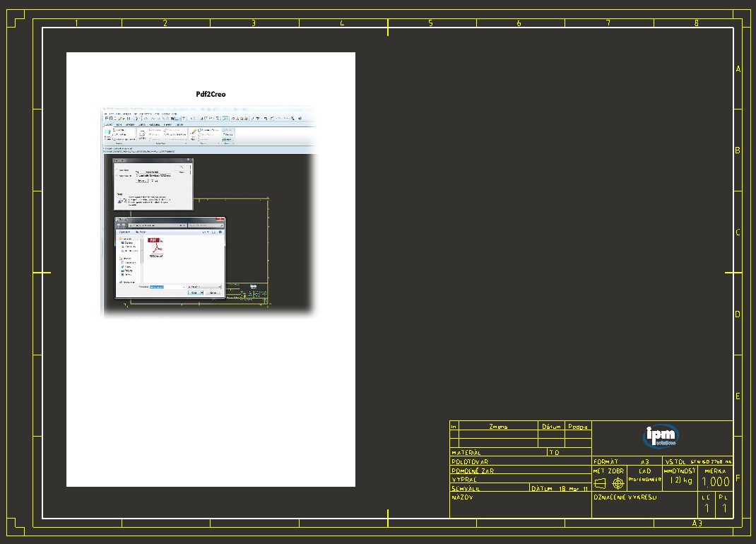Click zone number 8 on the top border
Screen dimensions: 756x544
pyautogui.click(x=696, y=23)
